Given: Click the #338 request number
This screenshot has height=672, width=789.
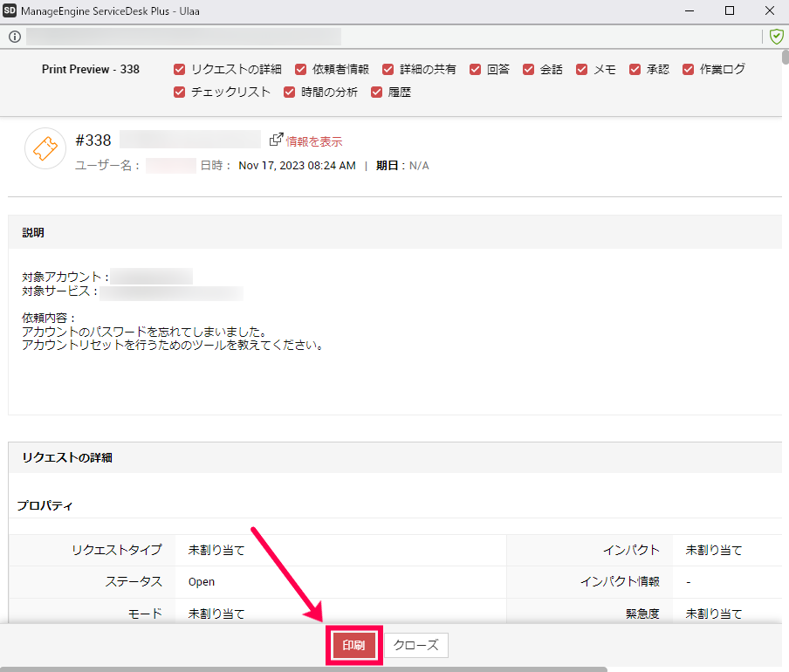Looking at the screenshot, I should (93, 141).
